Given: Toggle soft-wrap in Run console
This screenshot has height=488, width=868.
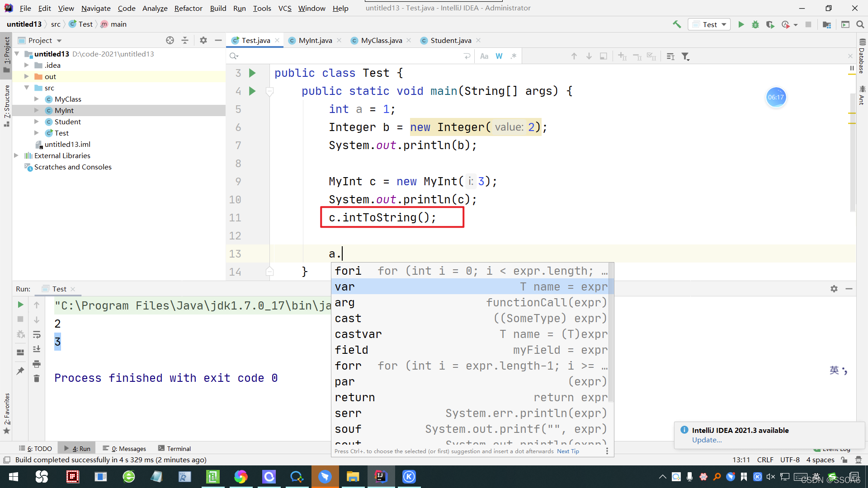Looking at the screenshot, I should (x=37, y=334).
